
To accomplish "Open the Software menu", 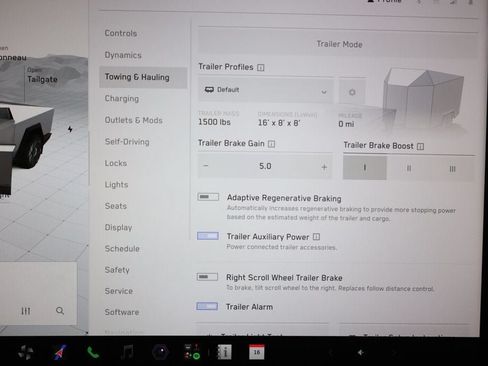I will click(x=122, y=312).
